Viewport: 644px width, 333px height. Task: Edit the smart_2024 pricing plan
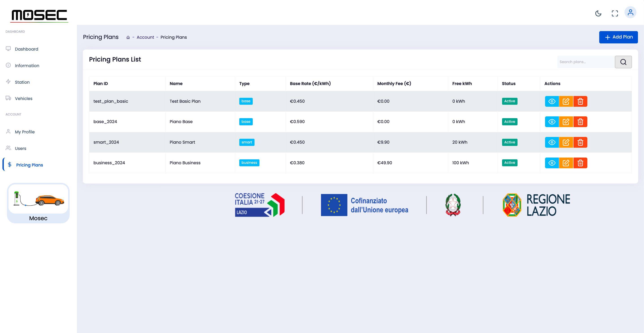pyautogui.click(x=566, y=142)
